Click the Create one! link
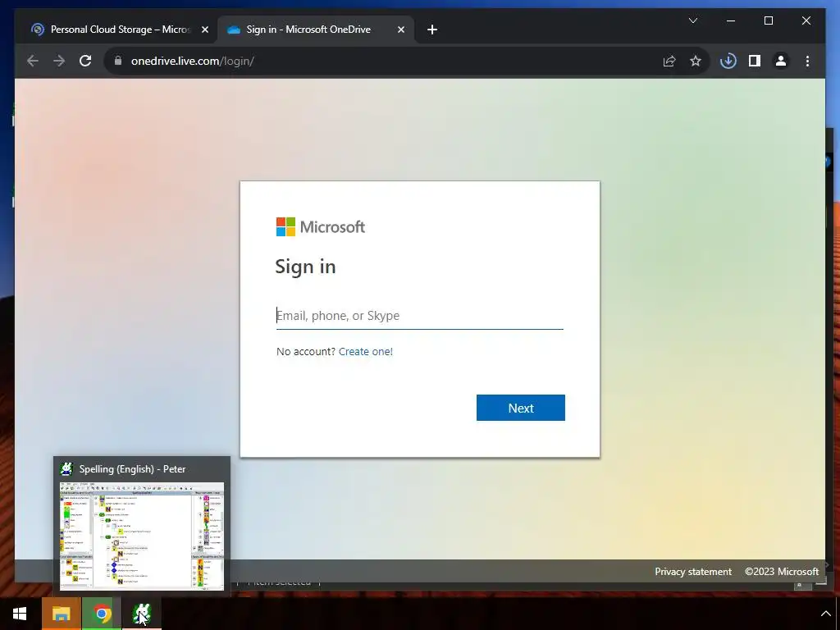The height and width of the screenshot is (630, 840). point(365,351)
